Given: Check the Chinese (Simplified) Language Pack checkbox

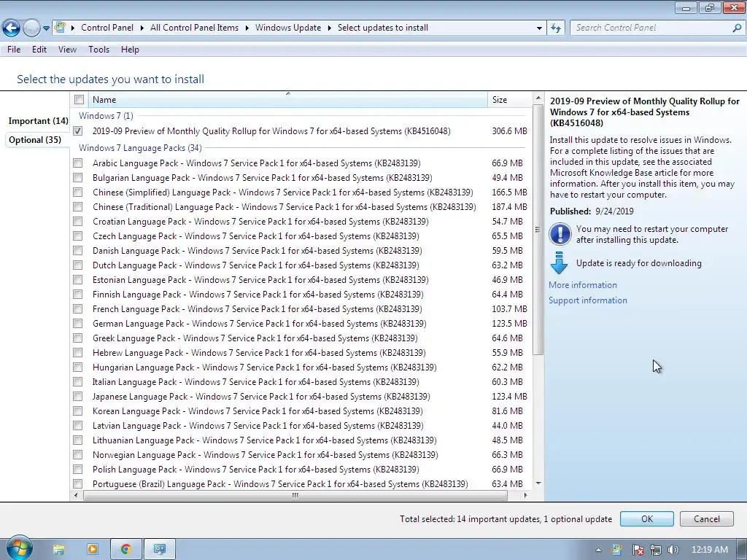Looking at the screenshot, I should click(x=77, y=192).
